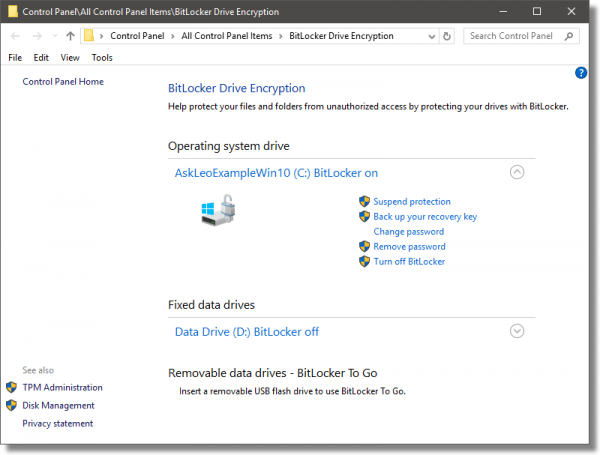Open Disk Management link
The image size is (600, 455).
click(58, 405)
